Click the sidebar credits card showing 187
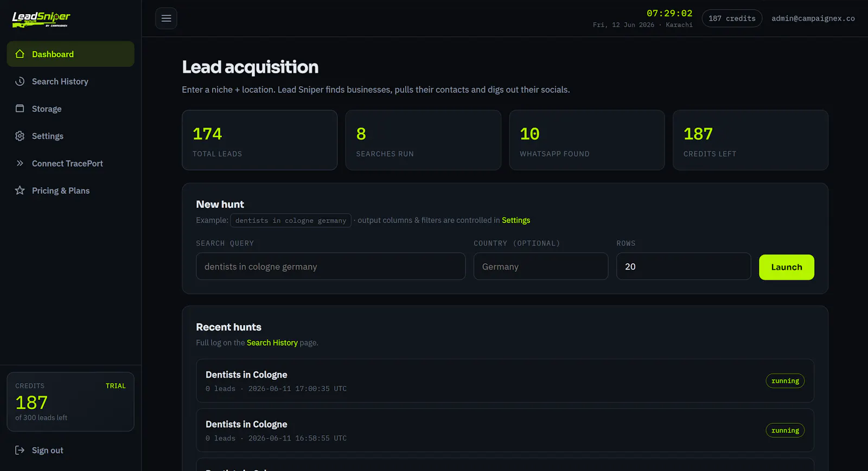This screenshot has width=868, height=471. (71, 402)
